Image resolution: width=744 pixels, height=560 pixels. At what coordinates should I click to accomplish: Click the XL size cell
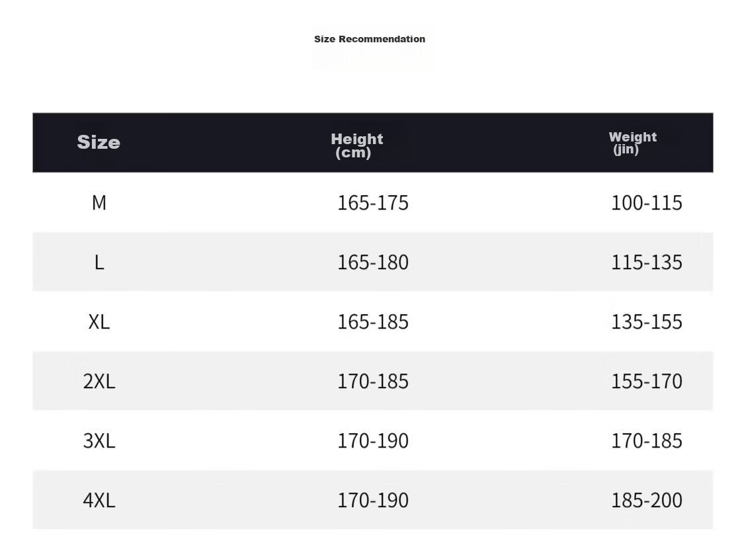(99, 321)
